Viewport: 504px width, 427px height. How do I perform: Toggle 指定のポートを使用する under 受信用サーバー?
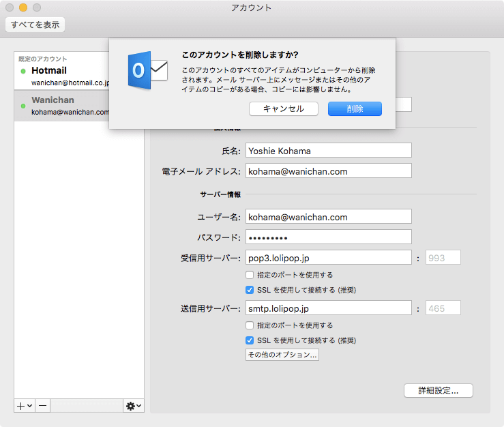[x=250, y=275]
